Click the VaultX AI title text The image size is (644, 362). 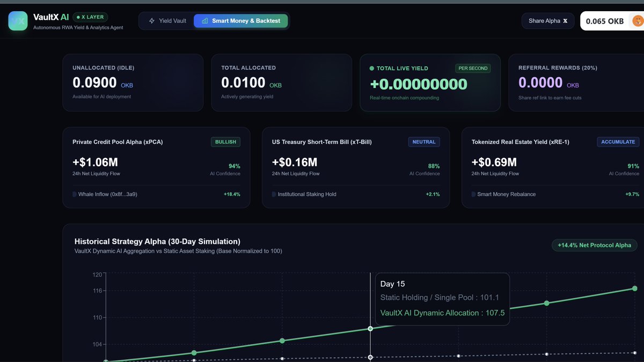pyautogui.click(x=51, y=17)
